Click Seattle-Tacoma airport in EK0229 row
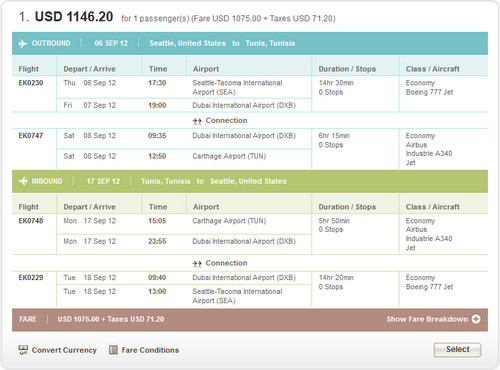500x370 pixels. [x=237, y=296]
